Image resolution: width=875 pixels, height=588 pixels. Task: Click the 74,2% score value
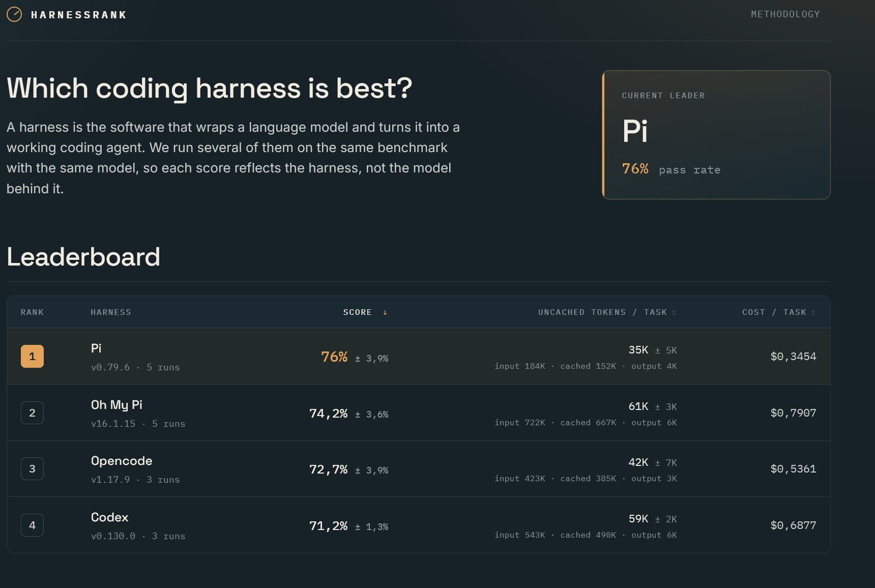(328, 414)
